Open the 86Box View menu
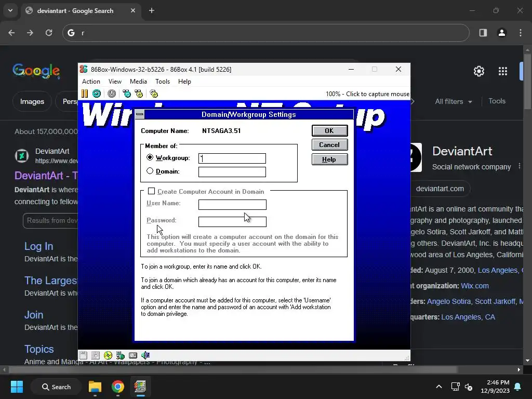 coord(115,82)
